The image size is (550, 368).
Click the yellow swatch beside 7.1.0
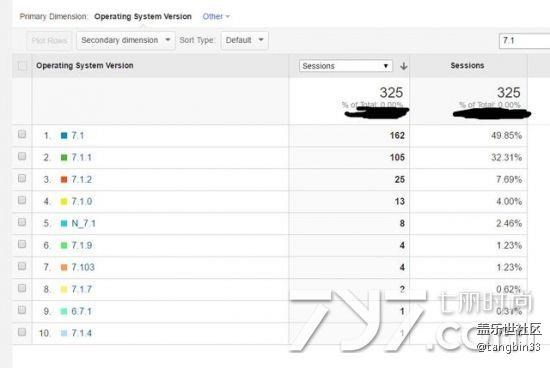pos(64,201)
